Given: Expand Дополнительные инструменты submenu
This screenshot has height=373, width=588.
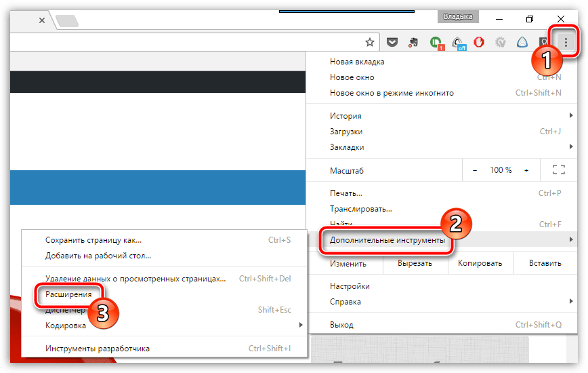Looking at the screenshot, I should (442, 240).
